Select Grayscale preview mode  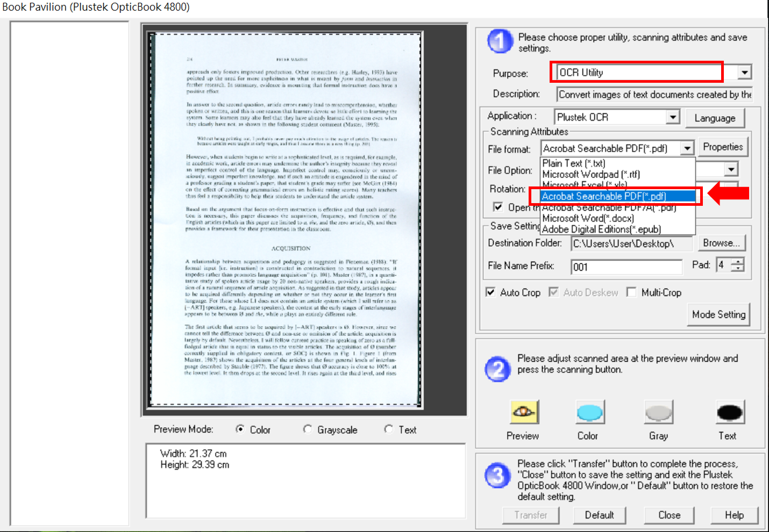308,429
